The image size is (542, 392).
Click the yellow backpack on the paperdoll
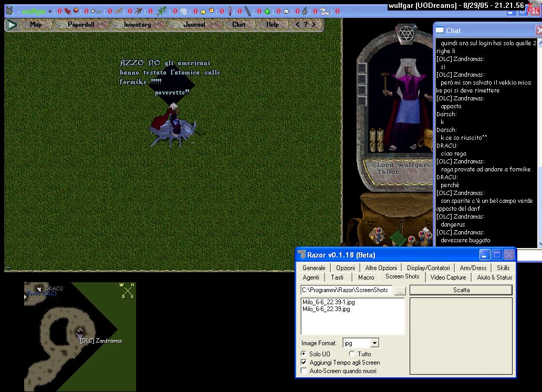tap(428, 139)
